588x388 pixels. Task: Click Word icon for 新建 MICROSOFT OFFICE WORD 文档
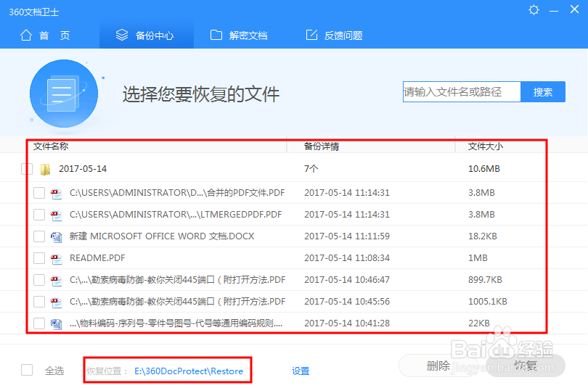[56, 236]
